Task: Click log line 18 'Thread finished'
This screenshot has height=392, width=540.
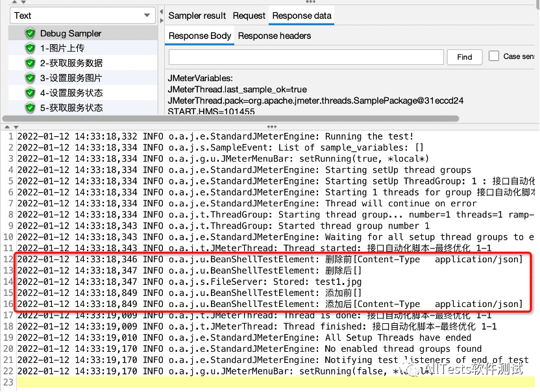Action: point(257,326)
